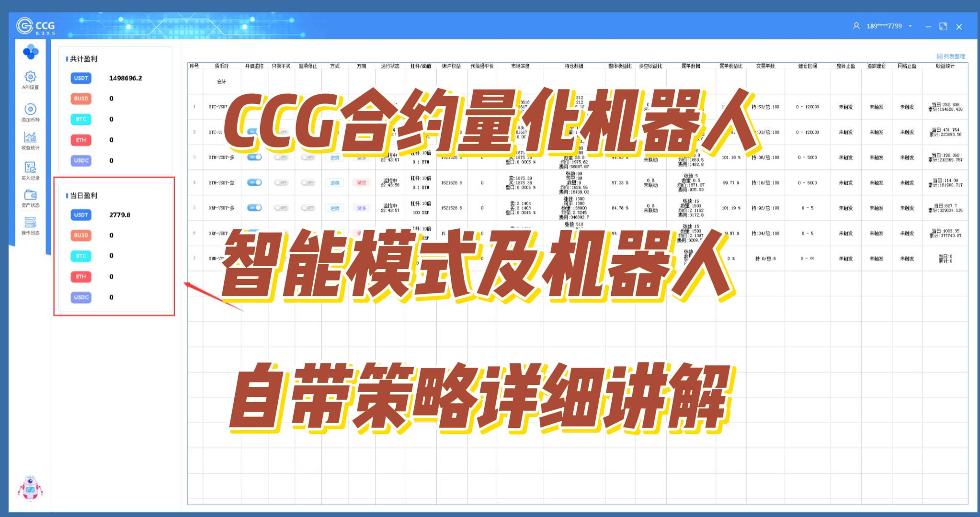Screen dimensions: 980x517
Task: Click the CCG logo in title bar
Action: click(x=36, y=26)
